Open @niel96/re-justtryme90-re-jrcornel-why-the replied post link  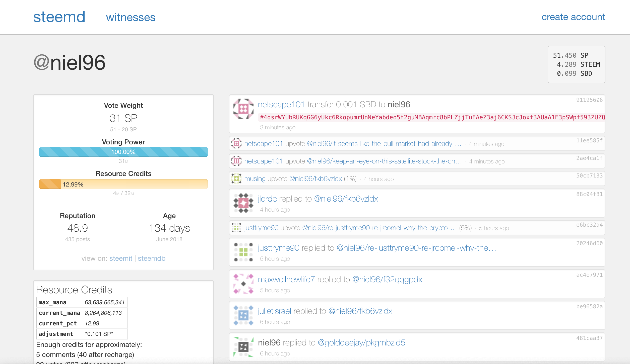(416, 248)
